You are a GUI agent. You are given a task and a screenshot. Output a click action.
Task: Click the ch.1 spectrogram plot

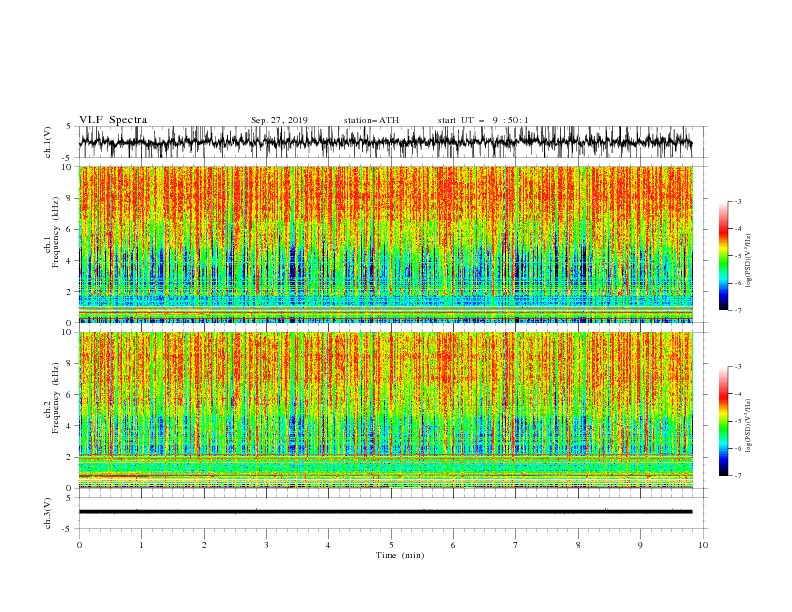386,244
